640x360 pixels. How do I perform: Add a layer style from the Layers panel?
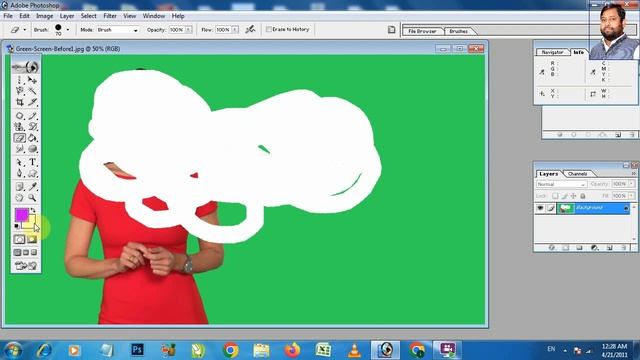pyautogui.click(x=551, y=248)
